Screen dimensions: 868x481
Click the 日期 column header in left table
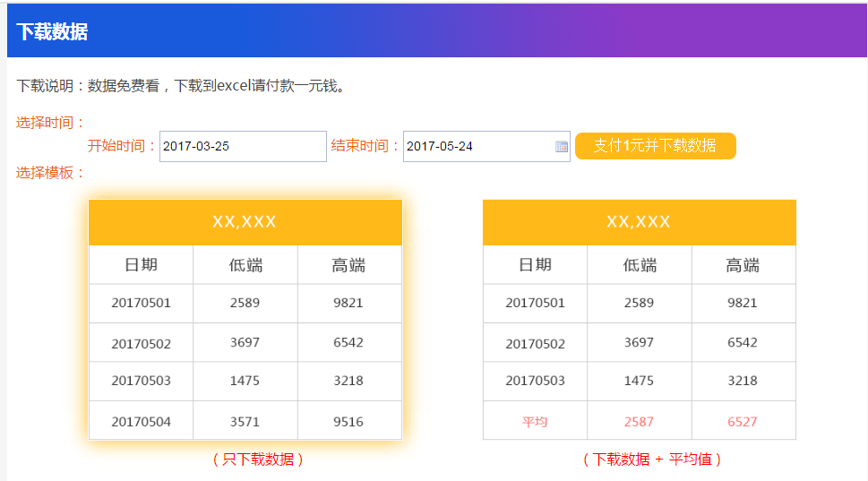click(142, 265)
